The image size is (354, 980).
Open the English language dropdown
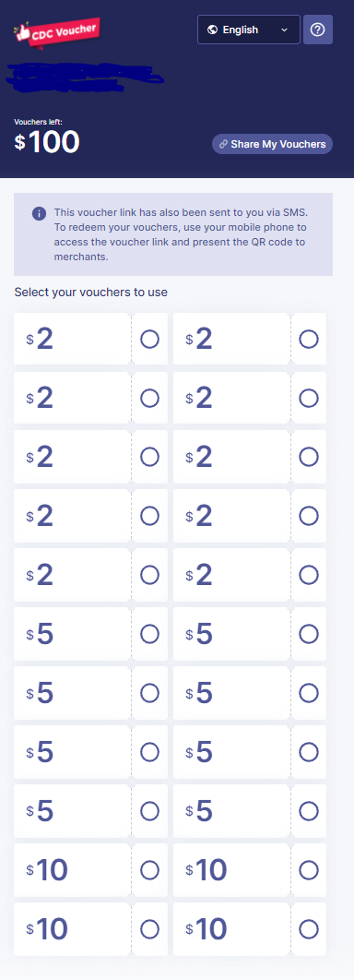(249, 30)
